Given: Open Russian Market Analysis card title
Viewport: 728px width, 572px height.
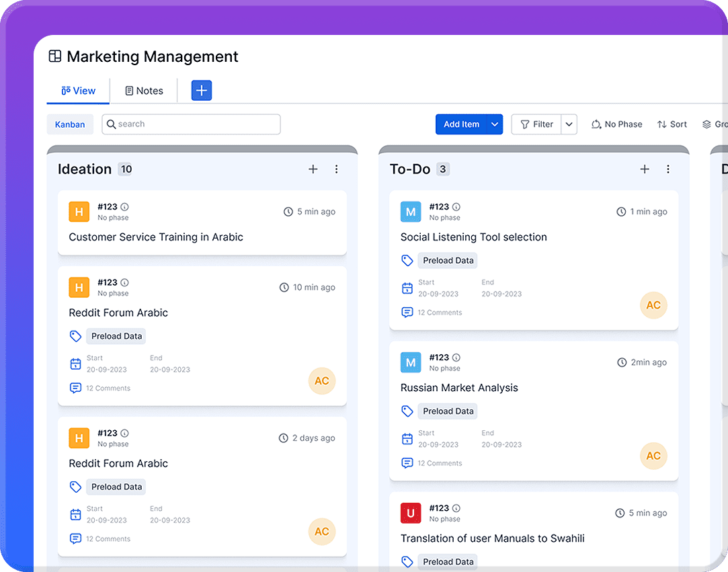Looking at the screenshot, I should (459, 388).
